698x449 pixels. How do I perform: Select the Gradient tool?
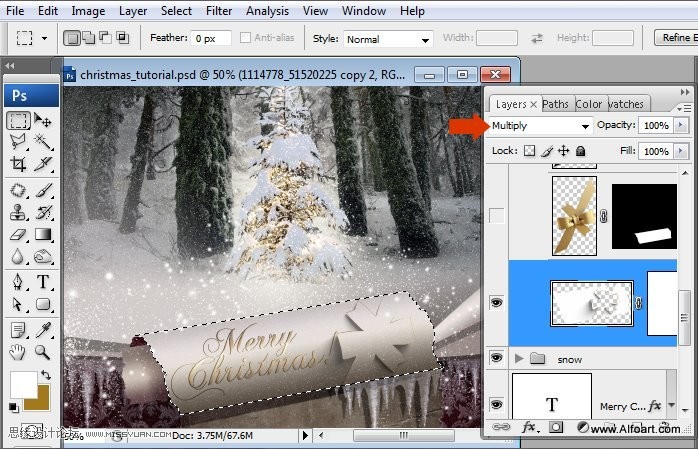43,234
